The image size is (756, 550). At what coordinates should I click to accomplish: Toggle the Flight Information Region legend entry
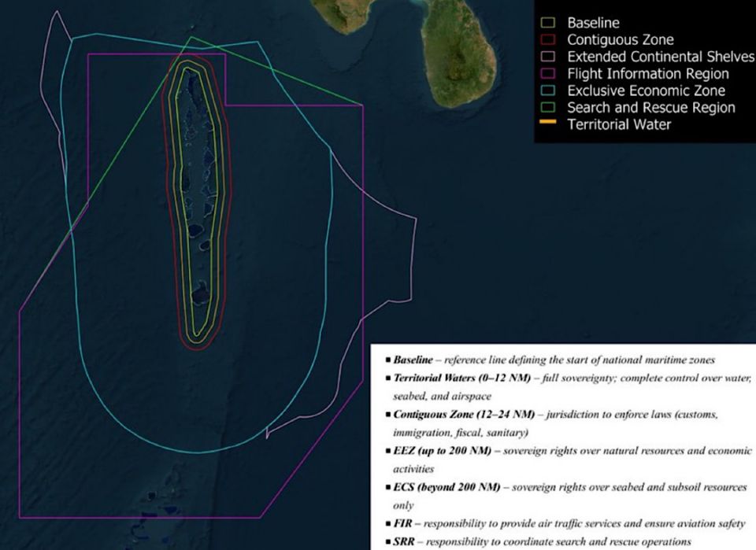click(x=622, y=73)
